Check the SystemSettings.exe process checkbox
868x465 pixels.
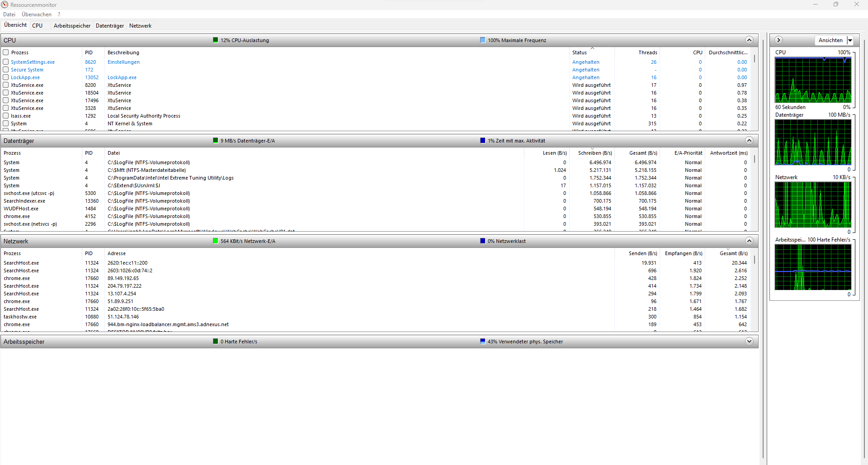[6, 62]
